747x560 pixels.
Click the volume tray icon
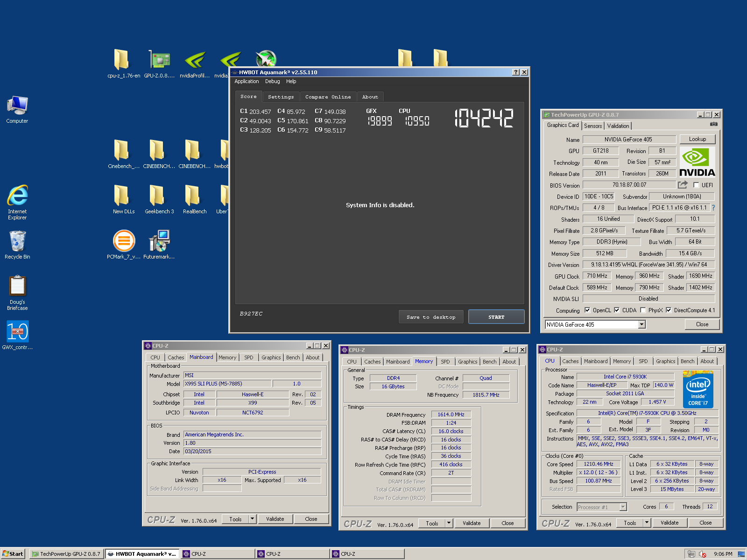[703, 554]
